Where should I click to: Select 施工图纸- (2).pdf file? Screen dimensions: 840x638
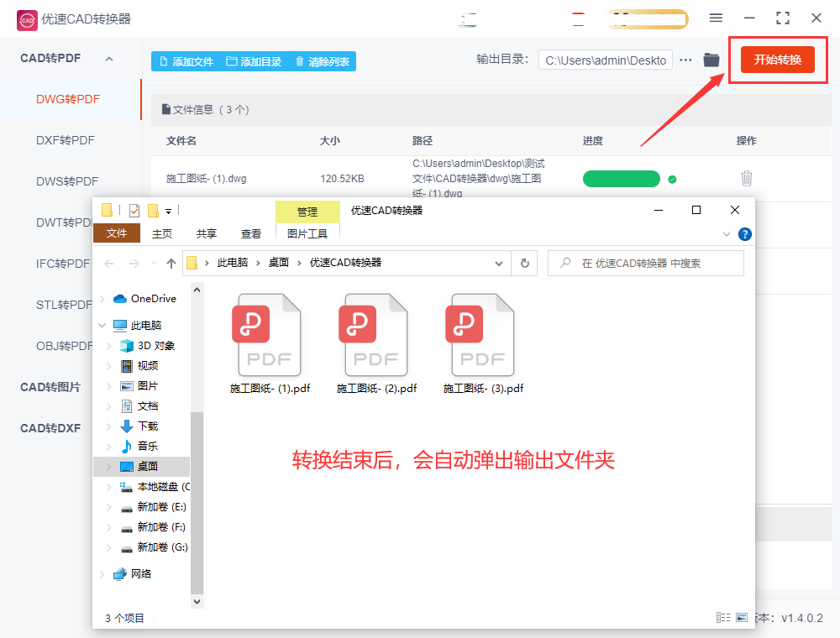(x=376, y=343)
